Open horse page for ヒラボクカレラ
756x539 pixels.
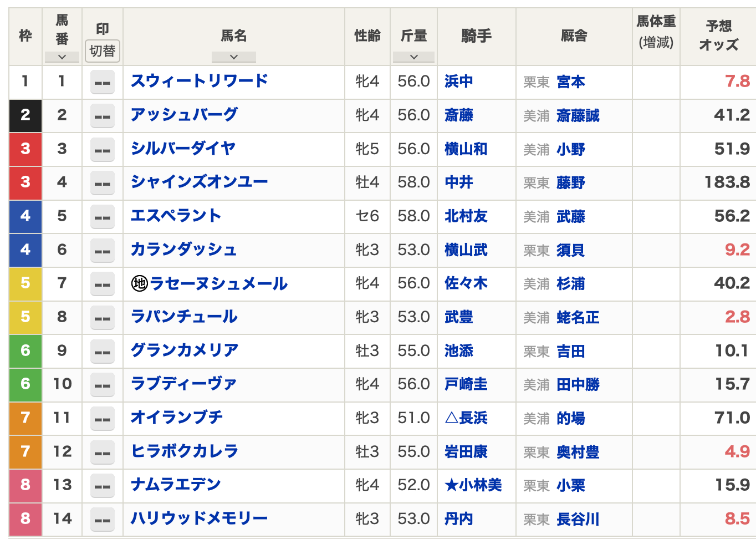184,451
